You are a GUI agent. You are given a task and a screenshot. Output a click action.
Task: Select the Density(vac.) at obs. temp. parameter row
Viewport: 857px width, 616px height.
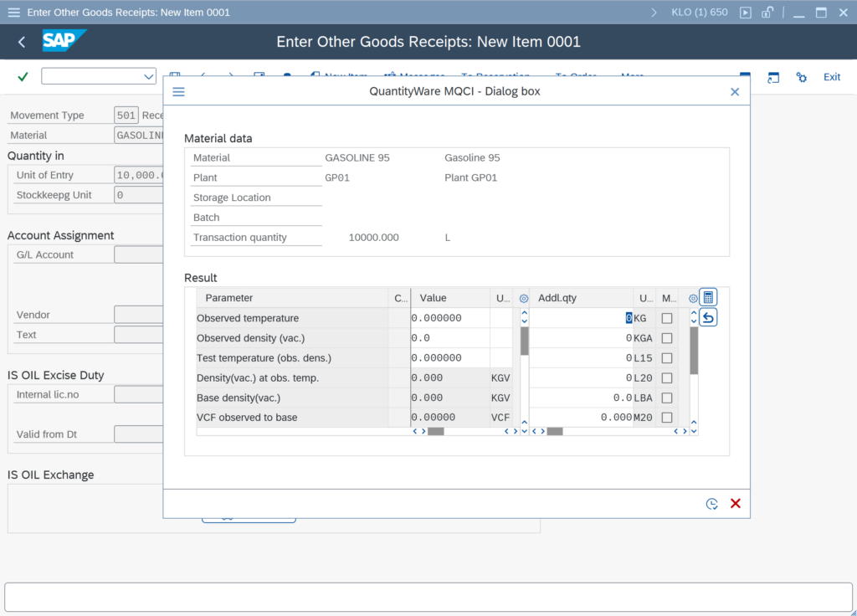[292, 378]
